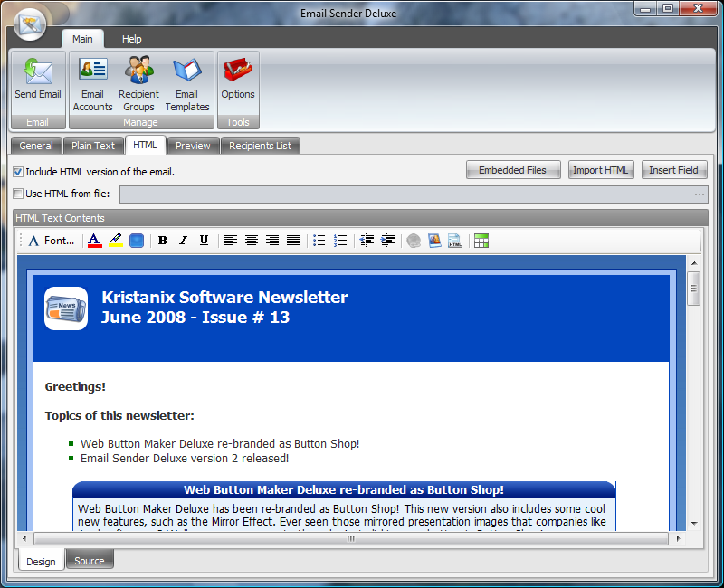724x588 pixels.
Task: Open the Help ribbon tab
Action: [131, 39]
